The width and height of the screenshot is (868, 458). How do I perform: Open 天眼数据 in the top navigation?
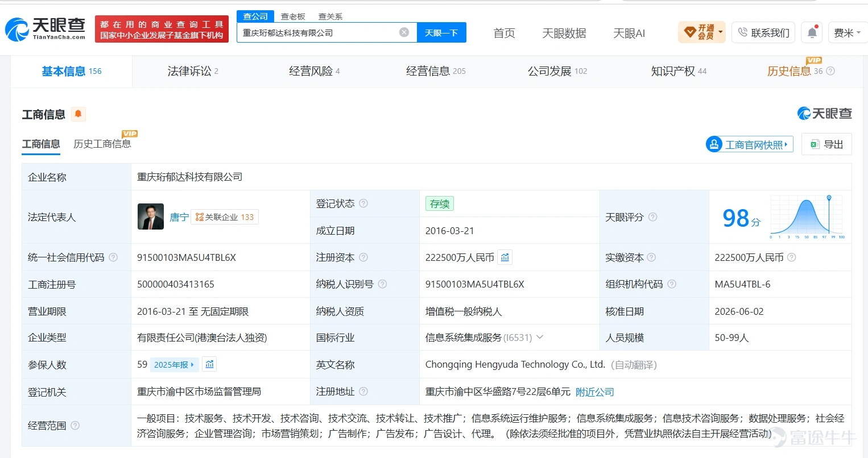(x=564, y=33)
